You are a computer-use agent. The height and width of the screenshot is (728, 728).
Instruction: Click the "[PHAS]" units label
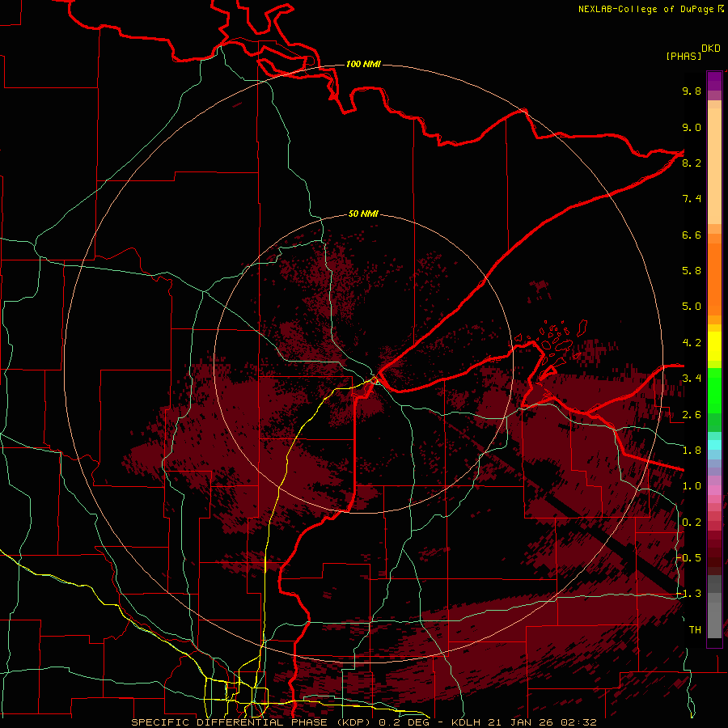click(684, 56)
